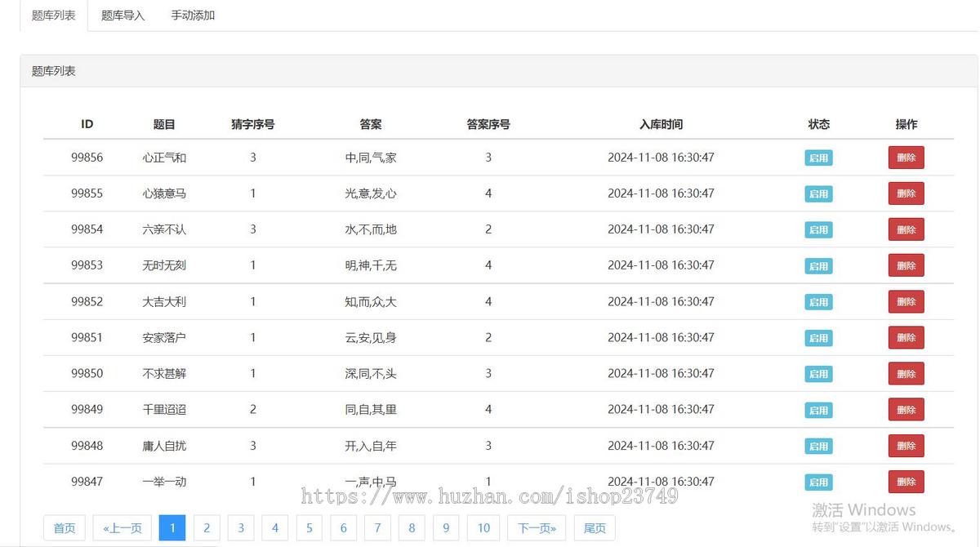
Task: Select the answer cell 光,意,发,心
Action: click(x=371, y=193)
